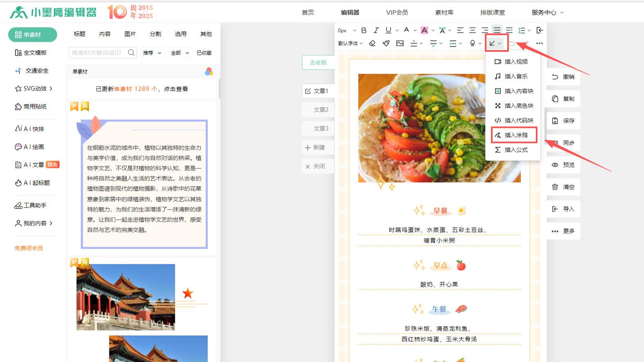Screen dimensions: 644x362
Task: Click the Forbidden City image material thumbnail
Action: tap(126, 297)
